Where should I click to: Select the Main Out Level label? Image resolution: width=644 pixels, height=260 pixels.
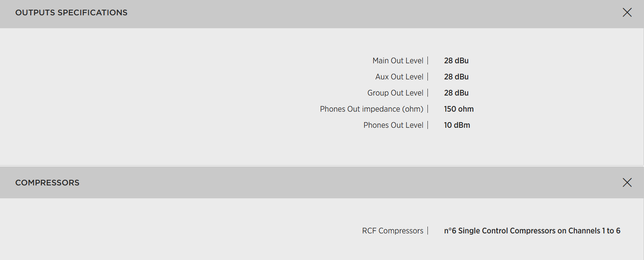(398, 60)
